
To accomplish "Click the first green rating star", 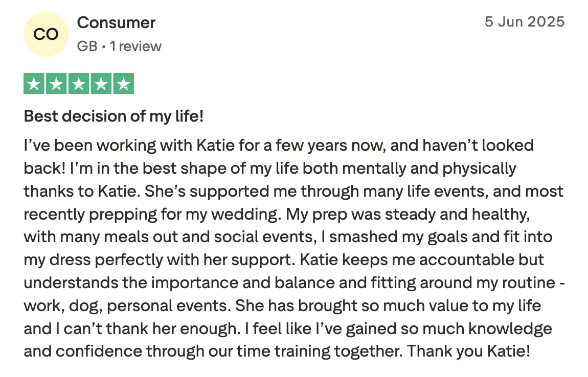I will pyautogui.click(x=34, y=84).
